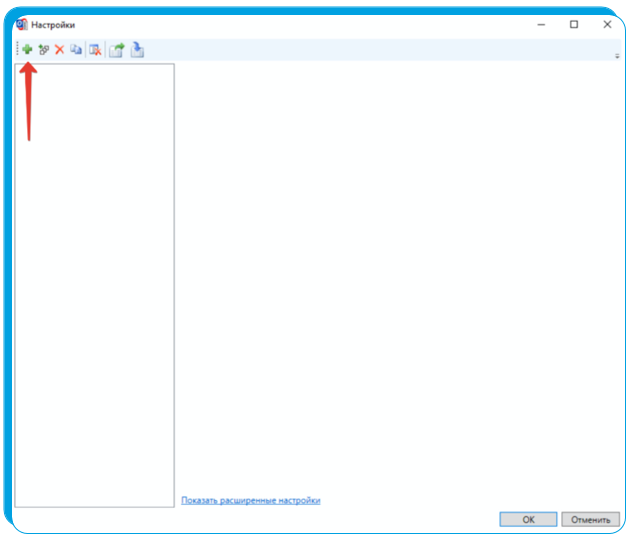This screenshot has width=631, height=538.
Task: Confirm with the OK button
Action: (528, 519)
